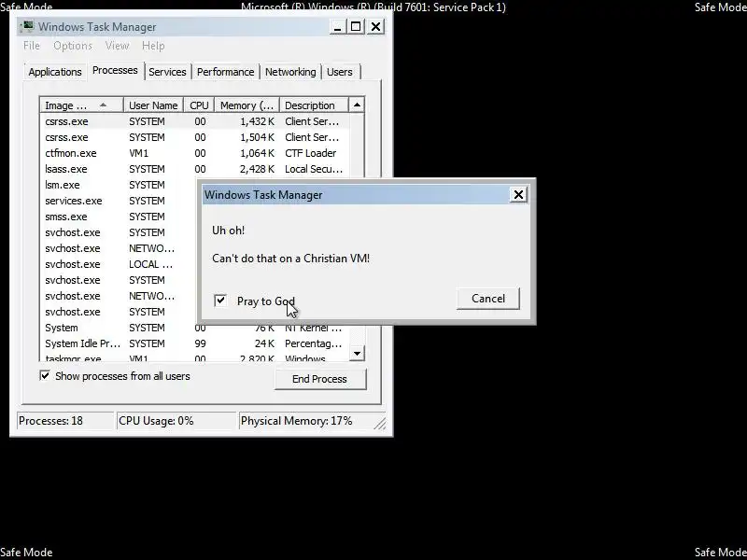Click the 'CTF Loader' description cell
This screenshot has height=560, width=747.
pyautogui.click(x=310, y=153)
